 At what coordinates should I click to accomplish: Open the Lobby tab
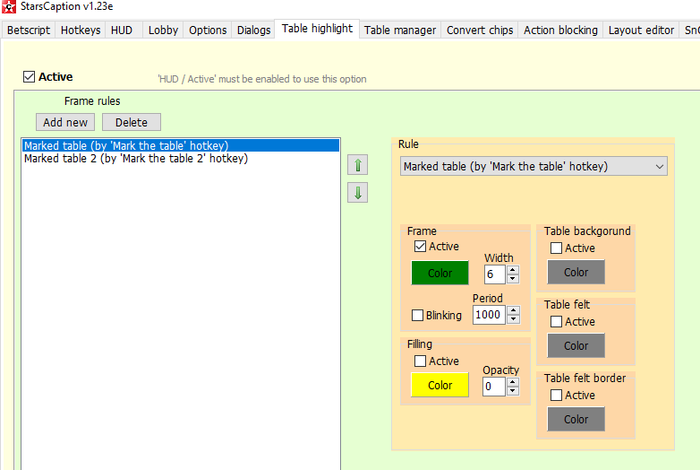coord(163,30)
